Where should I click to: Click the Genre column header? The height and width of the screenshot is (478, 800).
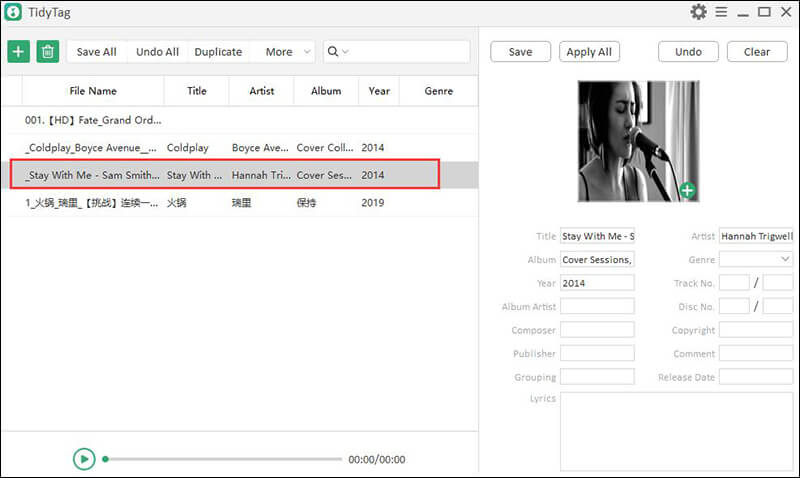coord(438,91)
